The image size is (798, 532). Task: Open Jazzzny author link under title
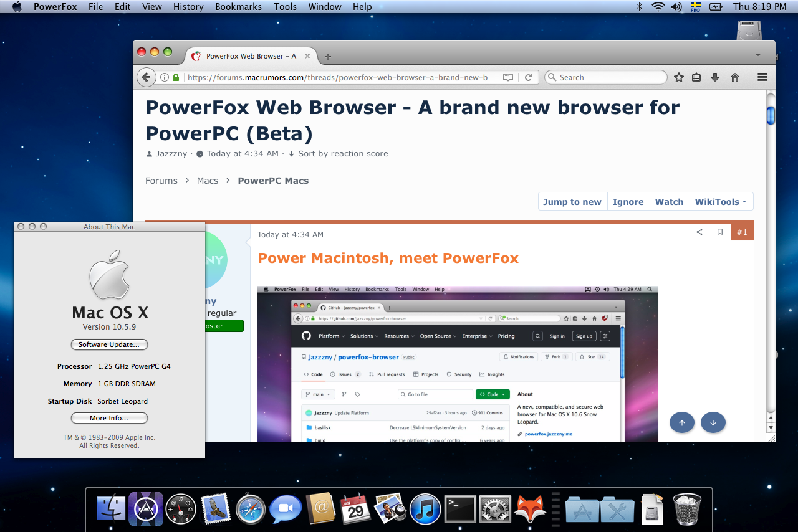tap(171, 154)
